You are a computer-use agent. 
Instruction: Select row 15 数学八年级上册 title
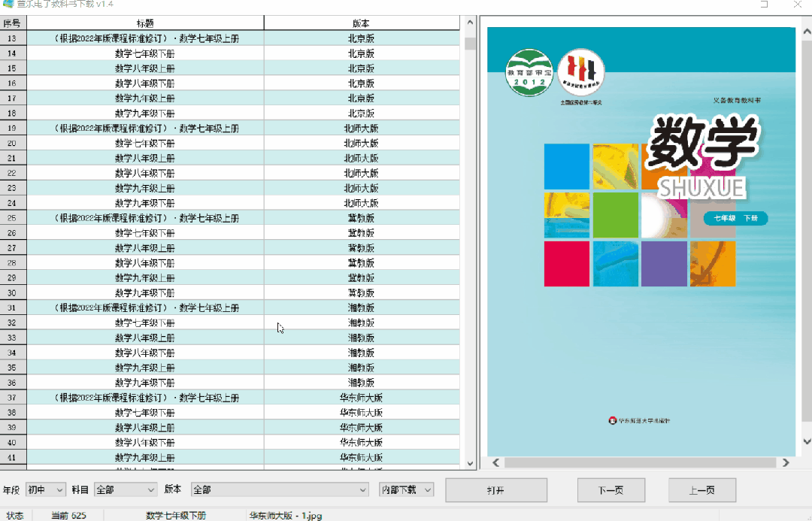pos(145,68)
